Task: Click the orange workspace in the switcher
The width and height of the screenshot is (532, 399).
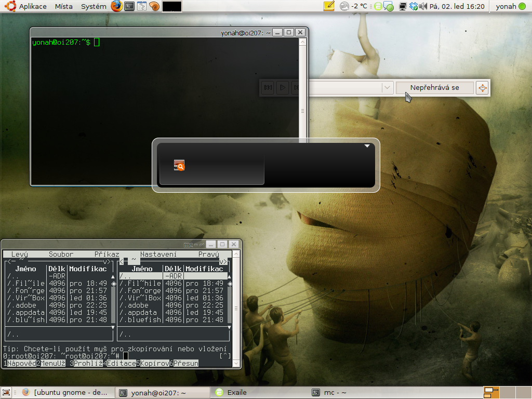Action: click(x=491, y=393)
